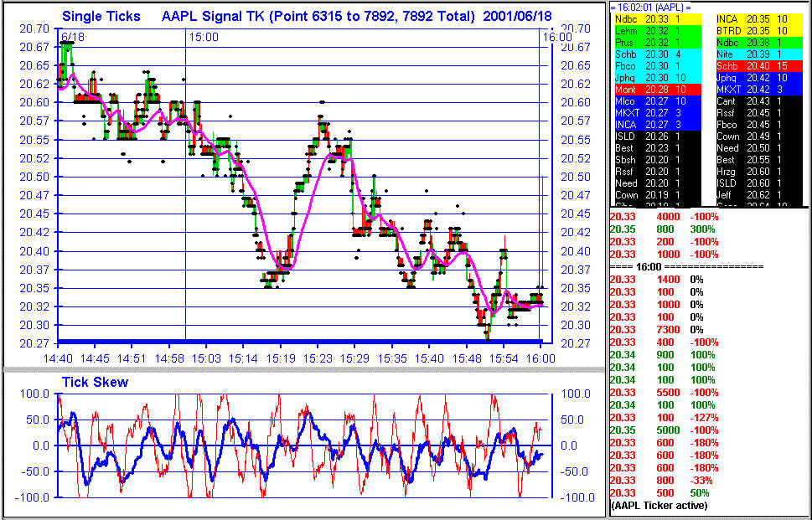Select the 15:29 time axis label

click(354, 358)
